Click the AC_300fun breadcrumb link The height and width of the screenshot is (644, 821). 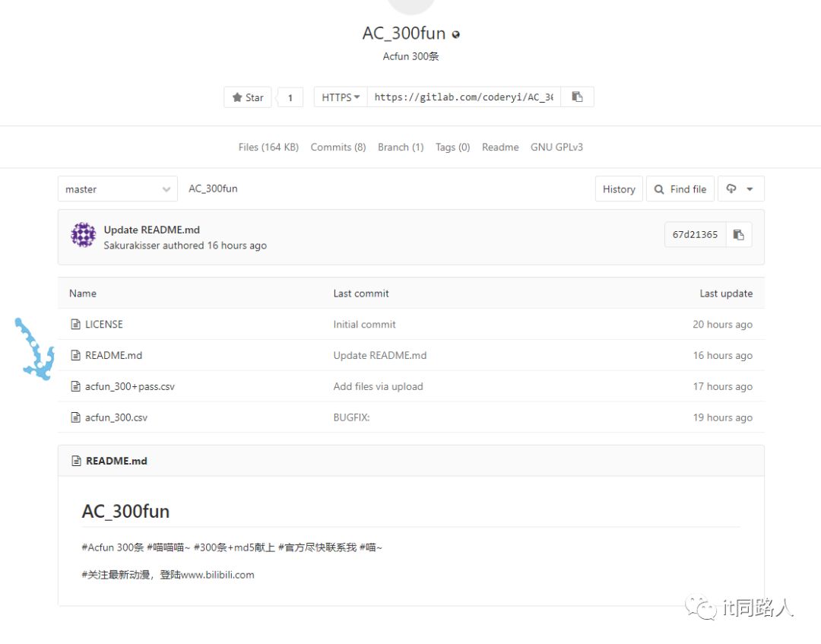pyautogui.click(x=213, y=189)
